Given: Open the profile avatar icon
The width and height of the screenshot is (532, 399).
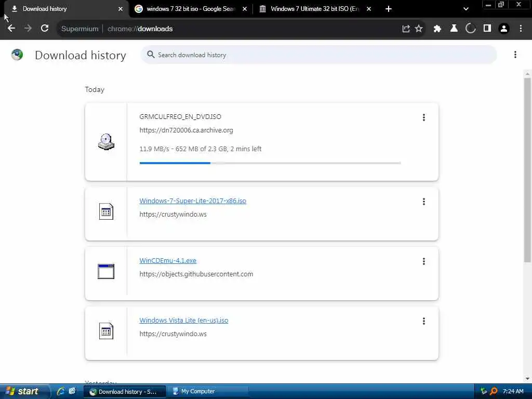Looking at the screenshot, I should tap(504, 29).
